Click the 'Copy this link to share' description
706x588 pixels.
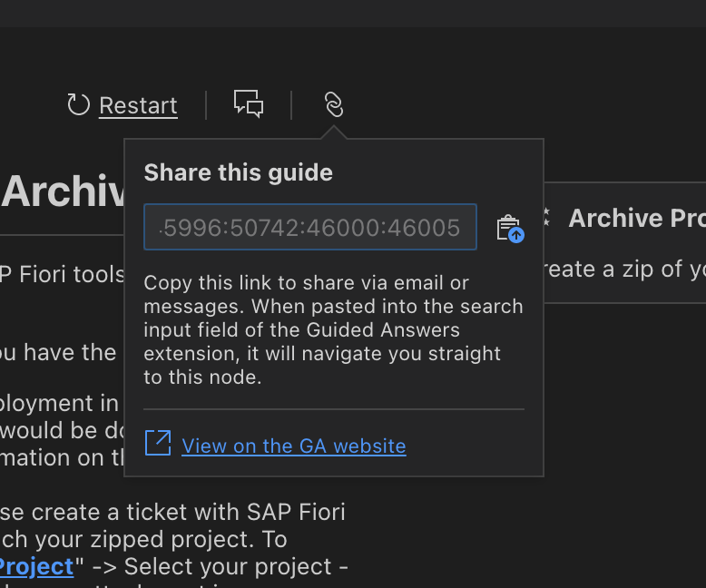[x=333, y=330]
